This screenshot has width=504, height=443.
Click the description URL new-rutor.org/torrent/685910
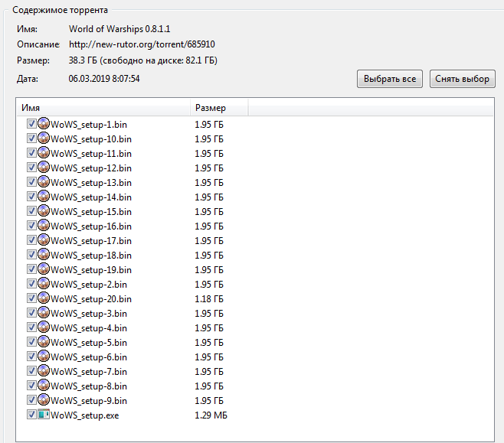pos(142,44)
